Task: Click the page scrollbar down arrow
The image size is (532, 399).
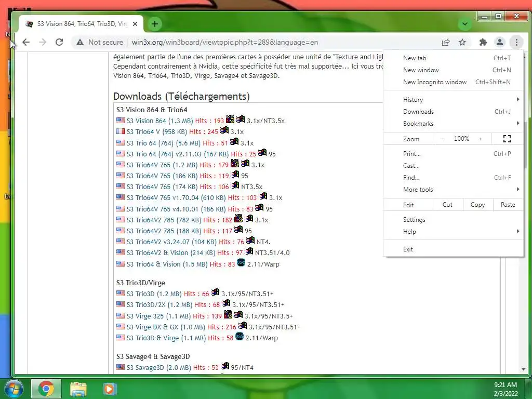Action: click(523, 369)
